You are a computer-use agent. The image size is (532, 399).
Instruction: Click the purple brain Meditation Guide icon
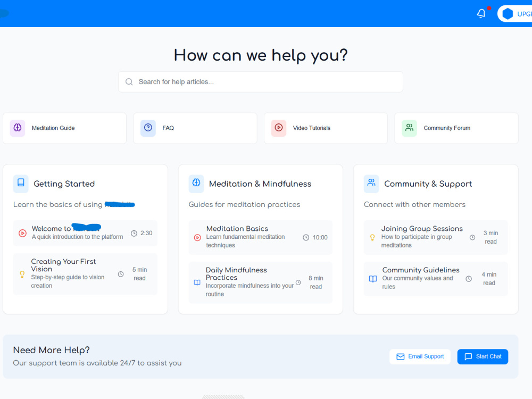tap(18, 128)
